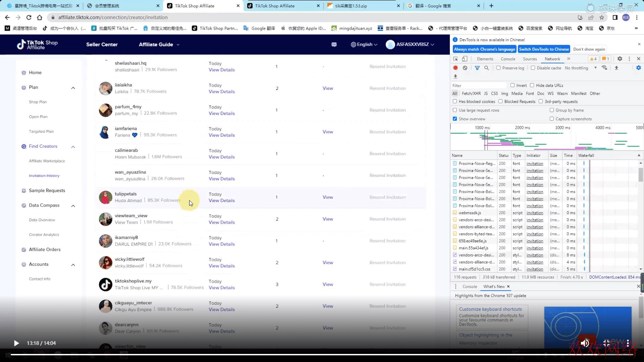
Task: Enter video fullscreen mode
Action: tap(606, 343)
